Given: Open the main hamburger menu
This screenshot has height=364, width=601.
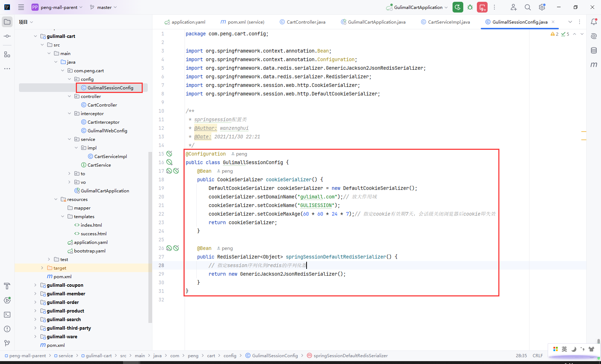Looking at the screenshot, I should (x=21, y=7).
